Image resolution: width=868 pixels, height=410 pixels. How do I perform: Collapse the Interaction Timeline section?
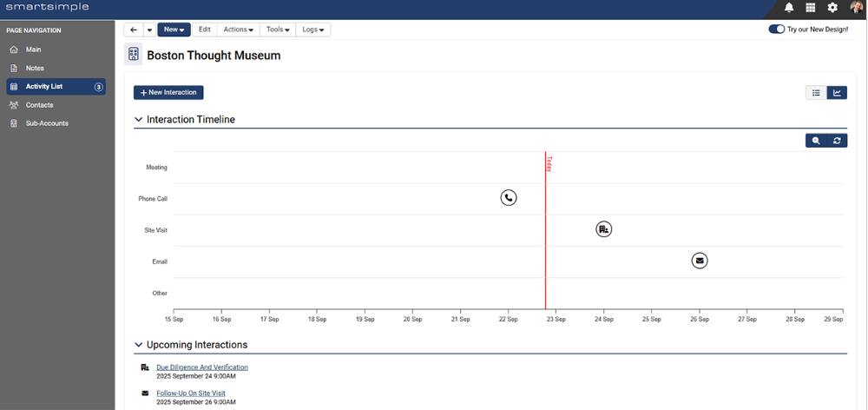[x=138, y=120]
